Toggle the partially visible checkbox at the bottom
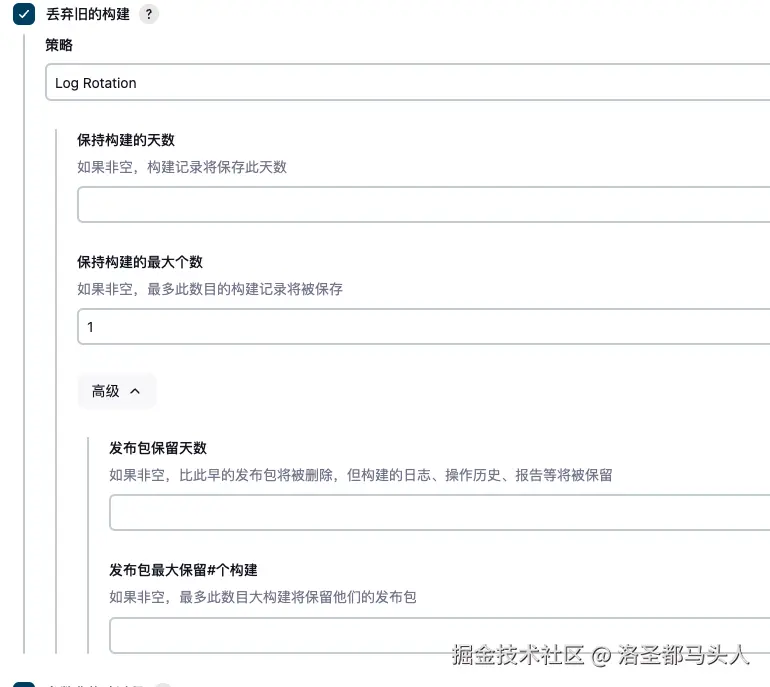 24,683
